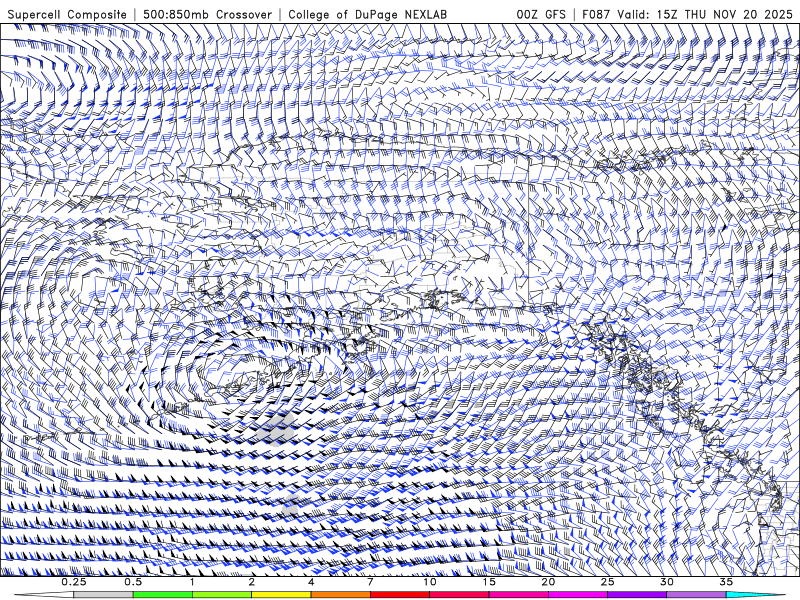Viewport: 800px width, 600px height.
Task: Select the yellow-green 1–2 color bar segment
Action: tap(222, 595)
